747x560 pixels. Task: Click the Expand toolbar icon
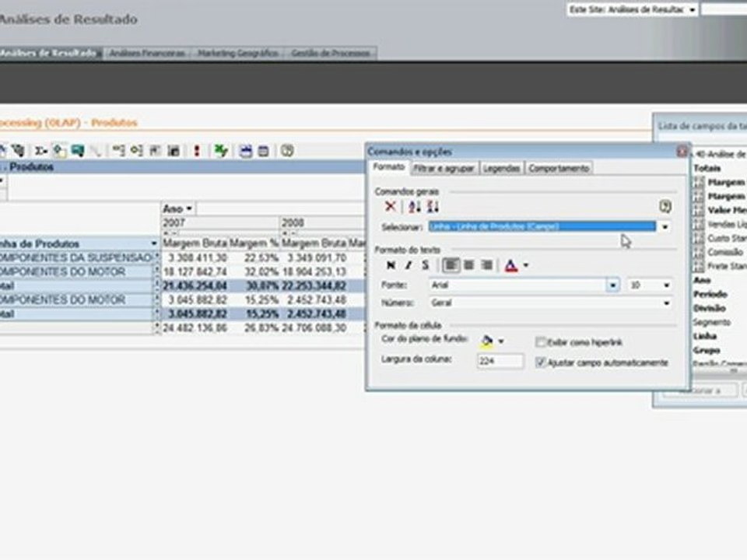[x=137, y=151]
